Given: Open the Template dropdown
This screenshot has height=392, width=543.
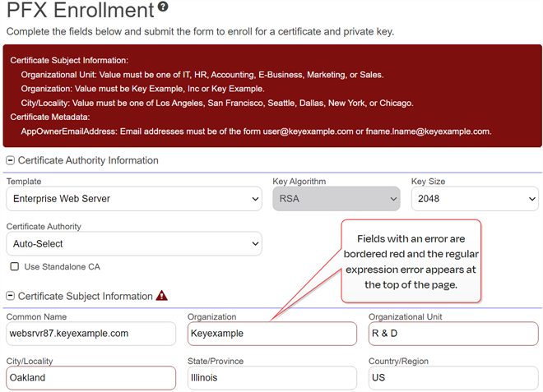Looking at the screenshot, I should 134,199.
